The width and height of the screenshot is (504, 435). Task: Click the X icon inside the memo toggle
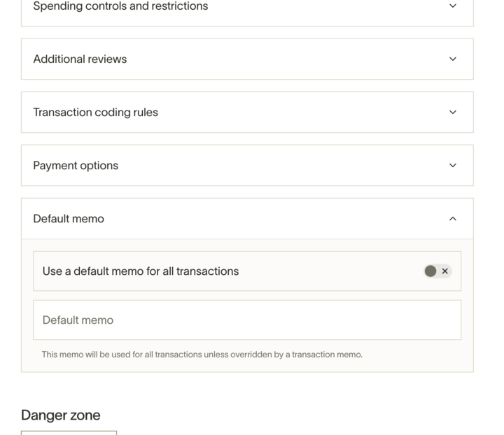pyautogui.click(x=445, y=271)
